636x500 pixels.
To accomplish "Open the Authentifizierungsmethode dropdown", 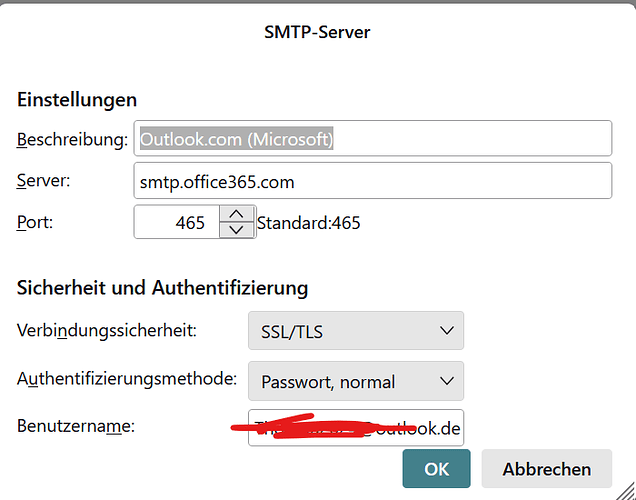I will click(356, 381).
